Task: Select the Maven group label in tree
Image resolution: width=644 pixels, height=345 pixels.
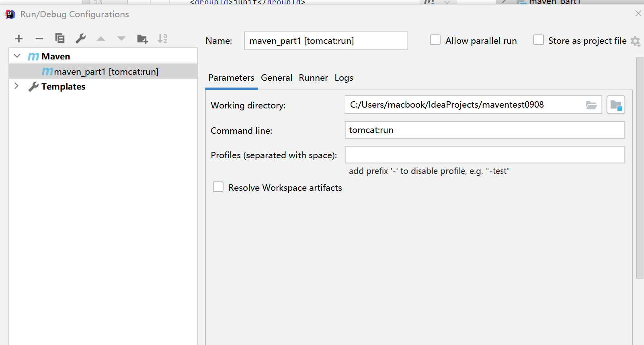Action: (x=55, y=57)
